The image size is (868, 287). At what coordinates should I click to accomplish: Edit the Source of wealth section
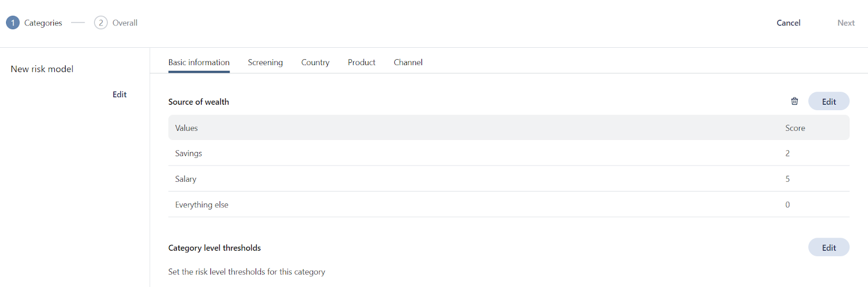click(828, 101)
